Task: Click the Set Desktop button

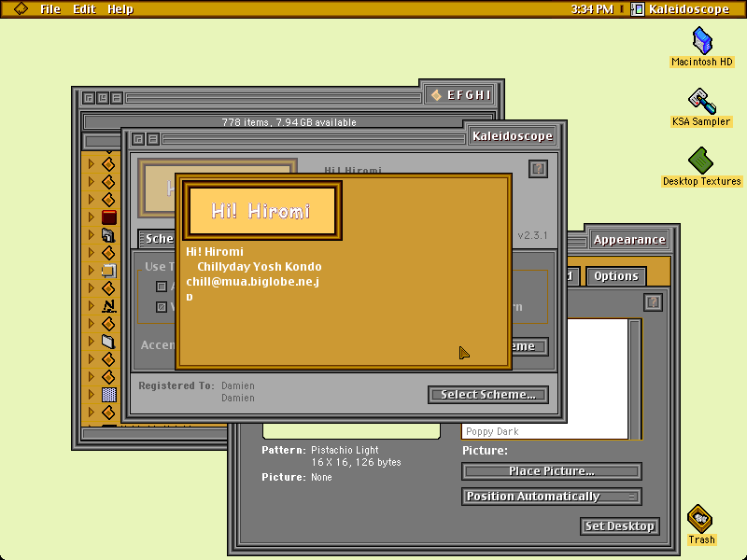Action: [x=620, y=526]
